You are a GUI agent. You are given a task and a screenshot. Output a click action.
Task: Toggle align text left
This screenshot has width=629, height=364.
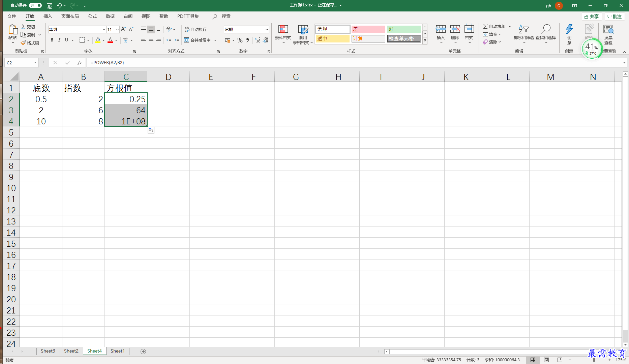tap(144, 40)
